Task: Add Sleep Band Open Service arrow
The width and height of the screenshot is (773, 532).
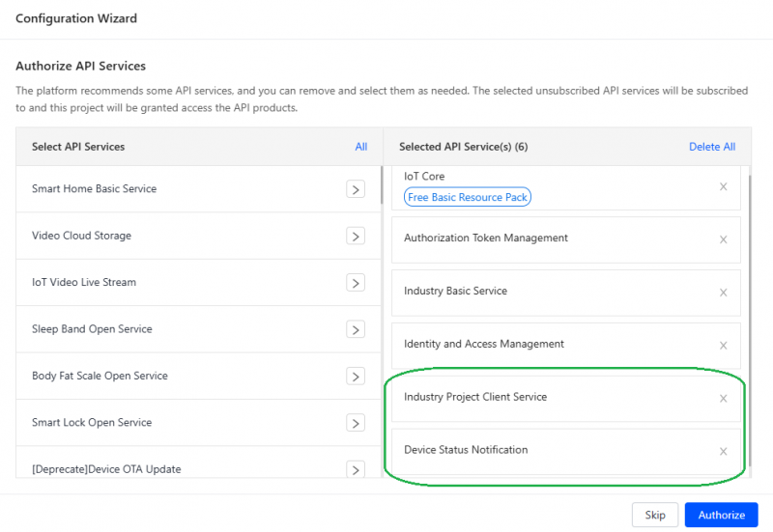Action: point(356,329)
